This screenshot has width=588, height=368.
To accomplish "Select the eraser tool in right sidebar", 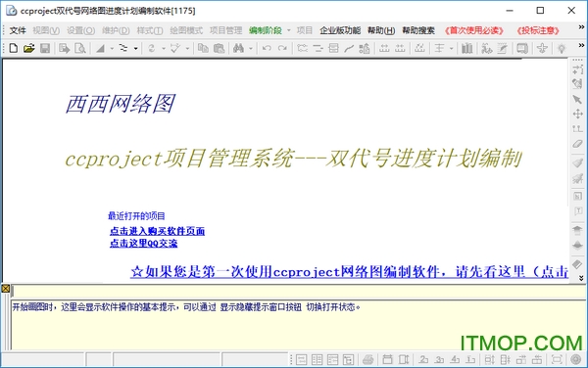I will 577,144.
